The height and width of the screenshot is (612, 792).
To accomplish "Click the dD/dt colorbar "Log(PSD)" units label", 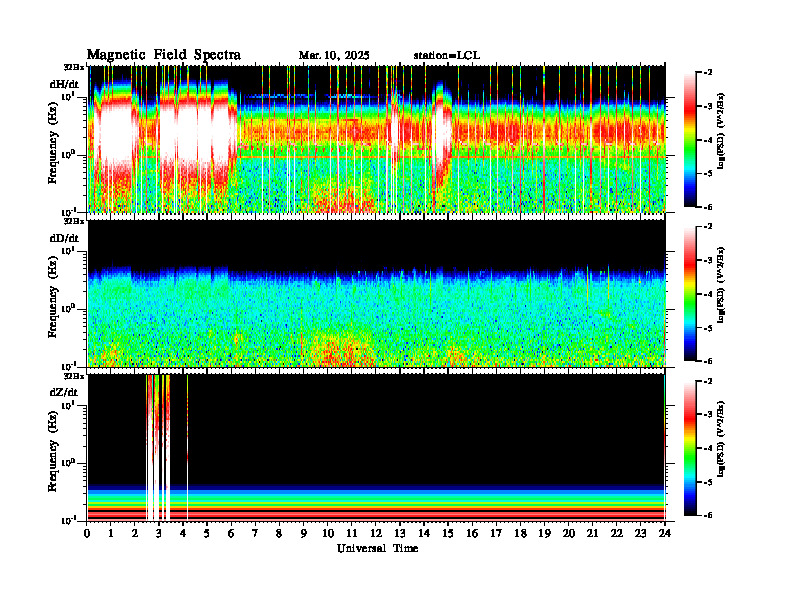I will click(x=721, y=285).
